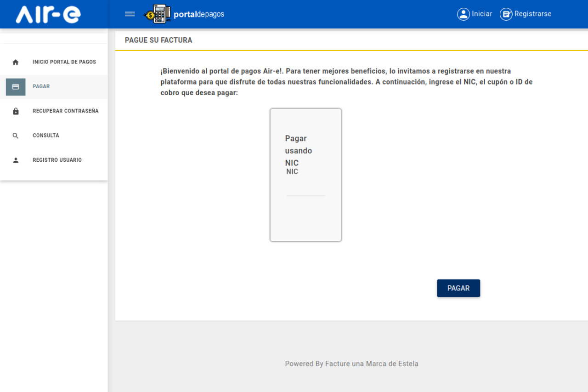Screen dimensions: 588x392
Task: Click the magnifier Consulta icon
Action: pyautogui.click(x=16, y=136)
